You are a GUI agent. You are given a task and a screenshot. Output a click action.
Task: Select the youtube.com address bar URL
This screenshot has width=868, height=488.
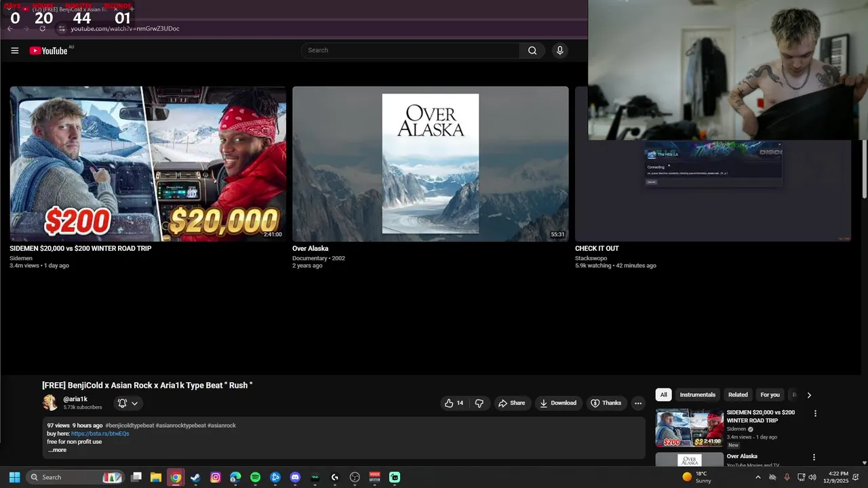125,28
